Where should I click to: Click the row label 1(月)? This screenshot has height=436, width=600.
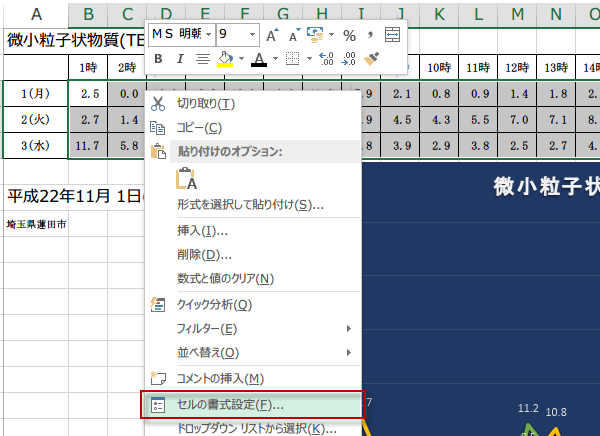[36, 93]
